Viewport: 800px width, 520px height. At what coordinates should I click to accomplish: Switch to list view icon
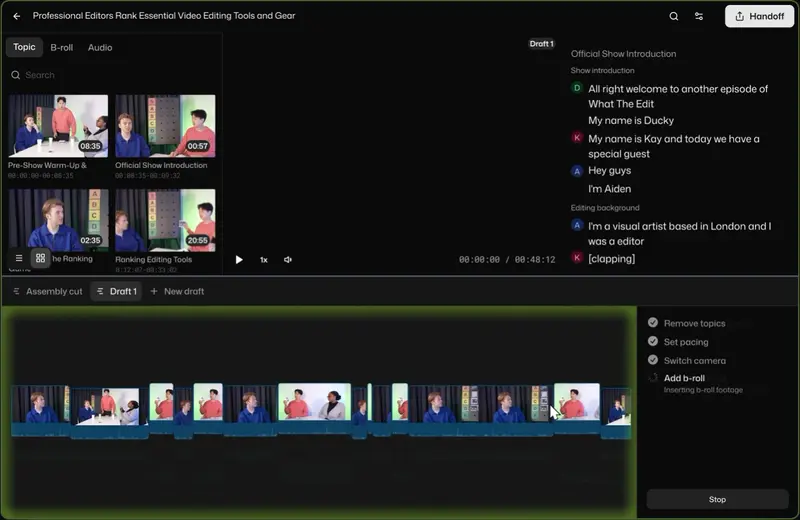[x=19, y=258]
